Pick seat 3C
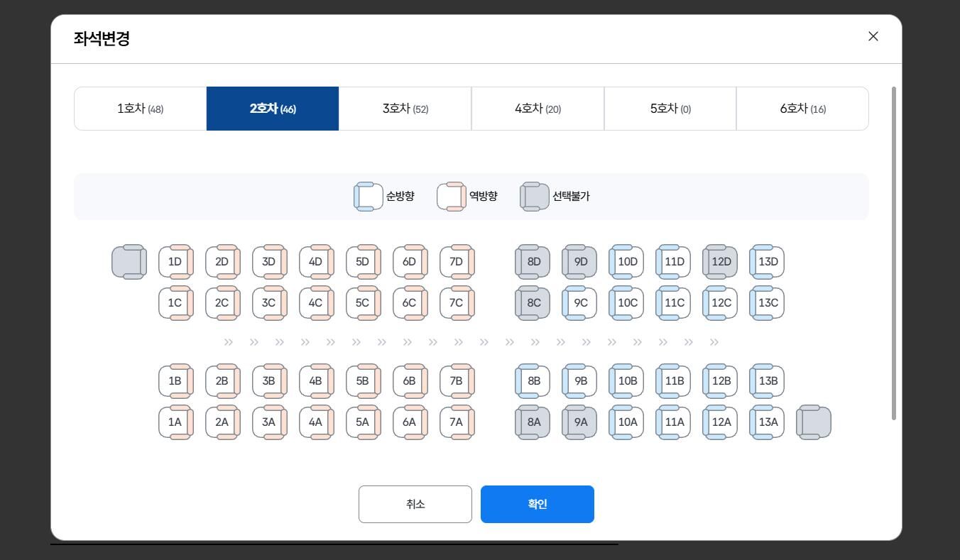The image size is (960, 560). pos(269,303)
